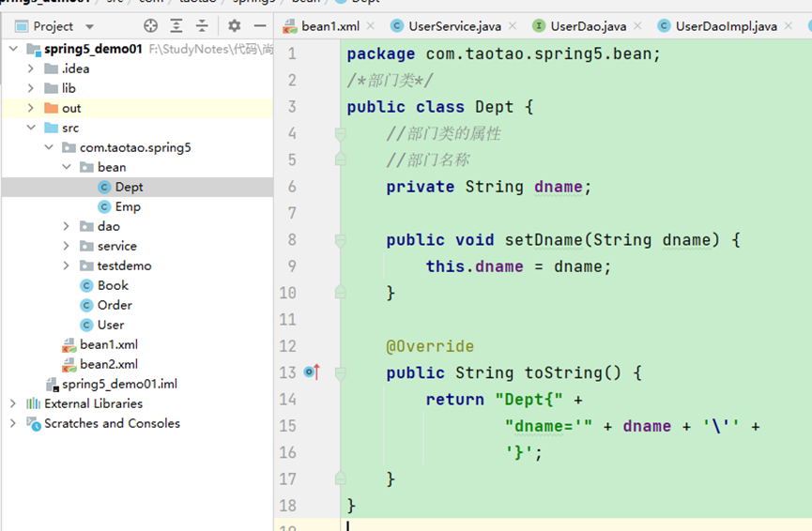Click the Expand All icon in Project panel
The height and width of the screenshot is (531, 812).
coord(176,26)
